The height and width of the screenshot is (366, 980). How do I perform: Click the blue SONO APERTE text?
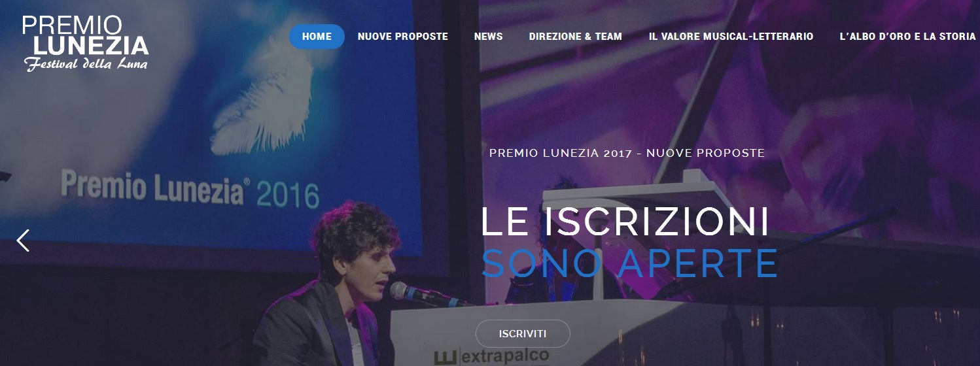pyautogui.click(x=629, y=263)
